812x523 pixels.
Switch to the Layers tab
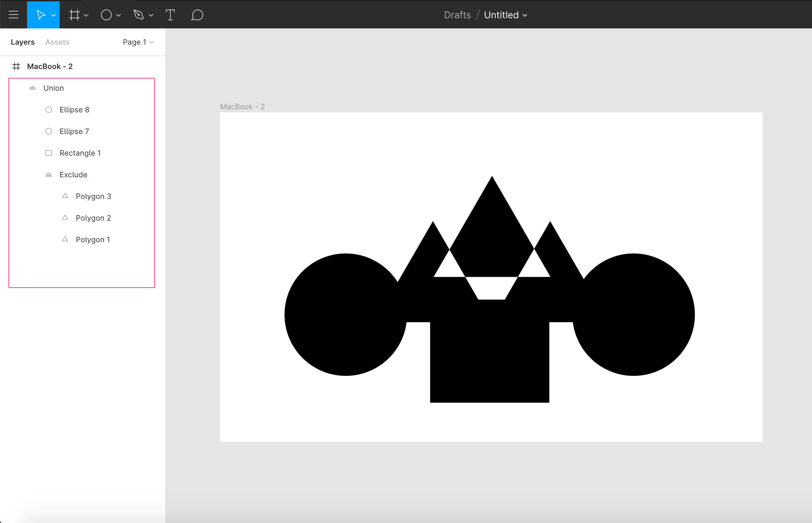point(22,42)
